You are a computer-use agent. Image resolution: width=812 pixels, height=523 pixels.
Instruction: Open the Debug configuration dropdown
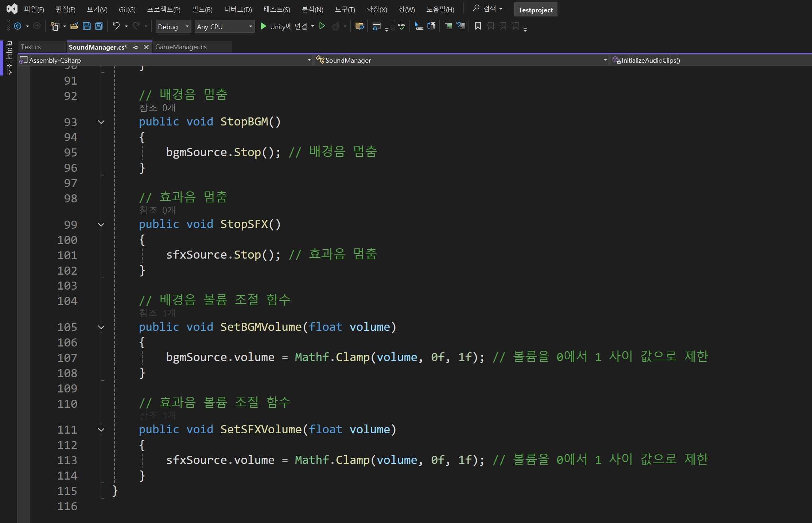coord(173,27)
